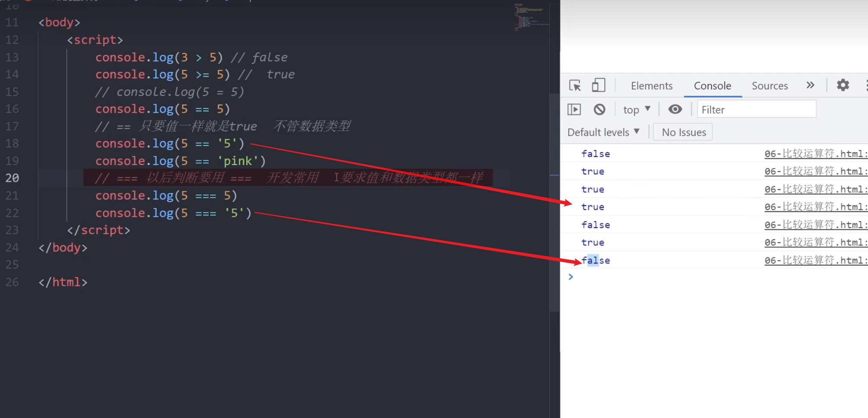Select the Console tab
This screenshot has width=868, height=418.
[712, 85]
